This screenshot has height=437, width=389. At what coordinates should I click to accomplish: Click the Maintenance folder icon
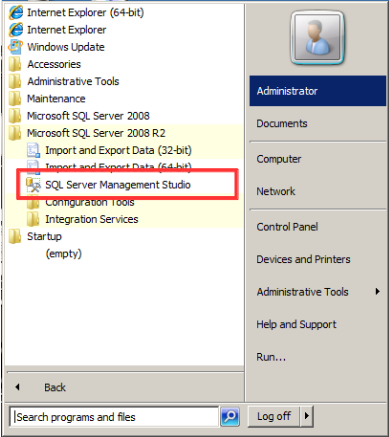(x=15, y=99)
